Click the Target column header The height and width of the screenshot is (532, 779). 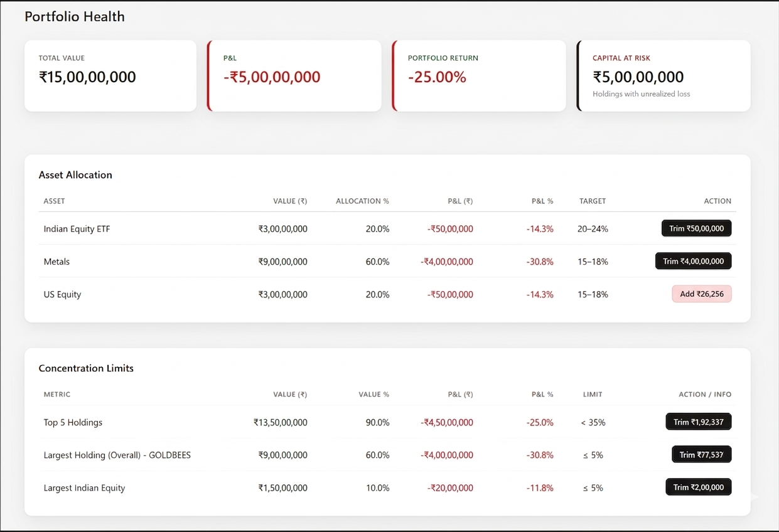click(x=593, y=201)
